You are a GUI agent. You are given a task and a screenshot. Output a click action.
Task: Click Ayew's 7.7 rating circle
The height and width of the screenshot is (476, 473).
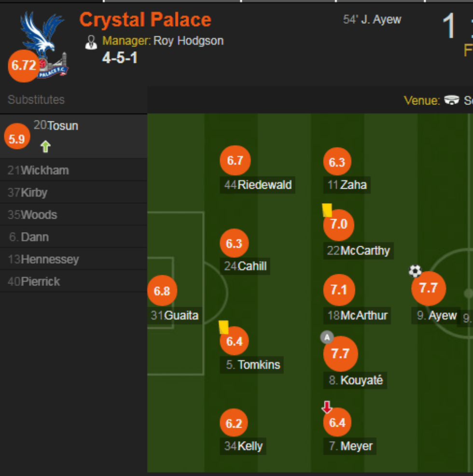point(428,287)
